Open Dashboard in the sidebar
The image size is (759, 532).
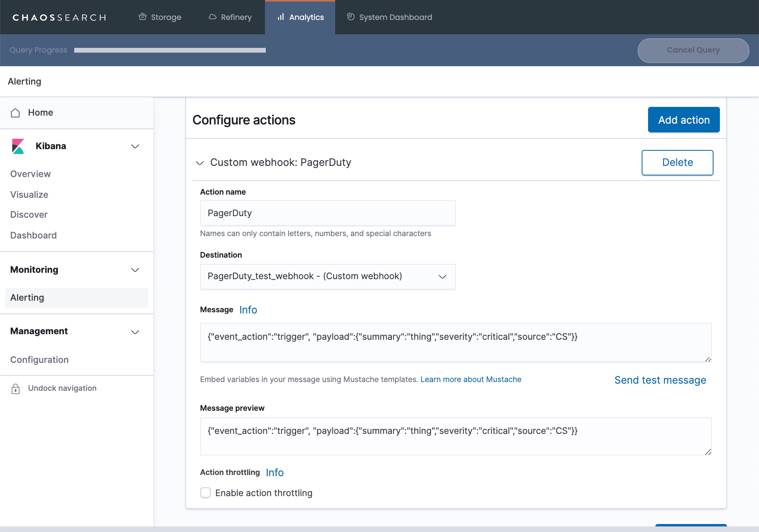[x=34, y=235]
